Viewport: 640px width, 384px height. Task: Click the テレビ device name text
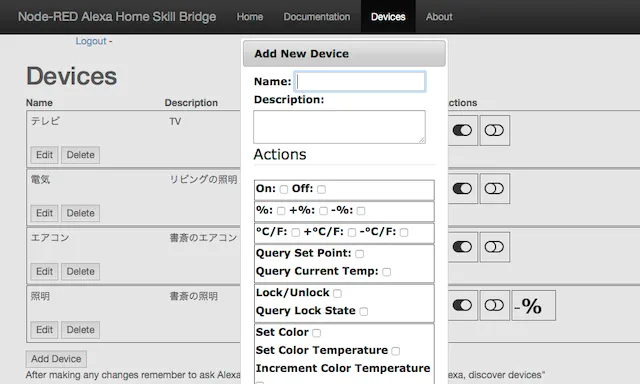coord(45,121)
